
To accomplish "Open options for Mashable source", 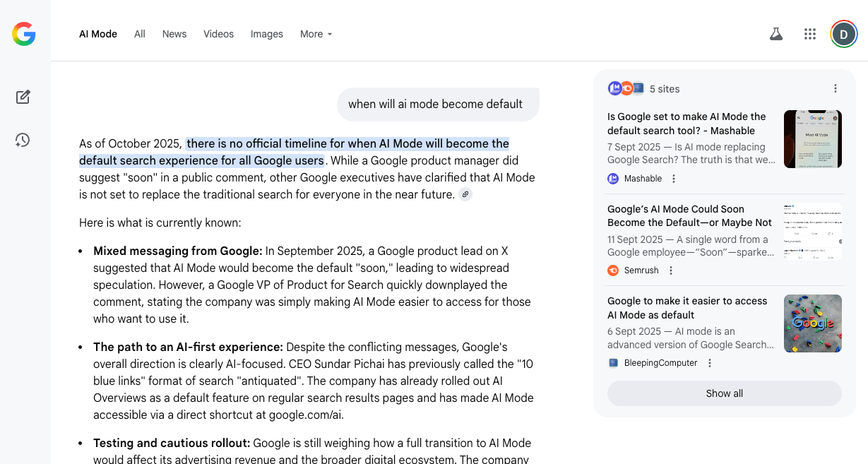I will tap(674, 179).
